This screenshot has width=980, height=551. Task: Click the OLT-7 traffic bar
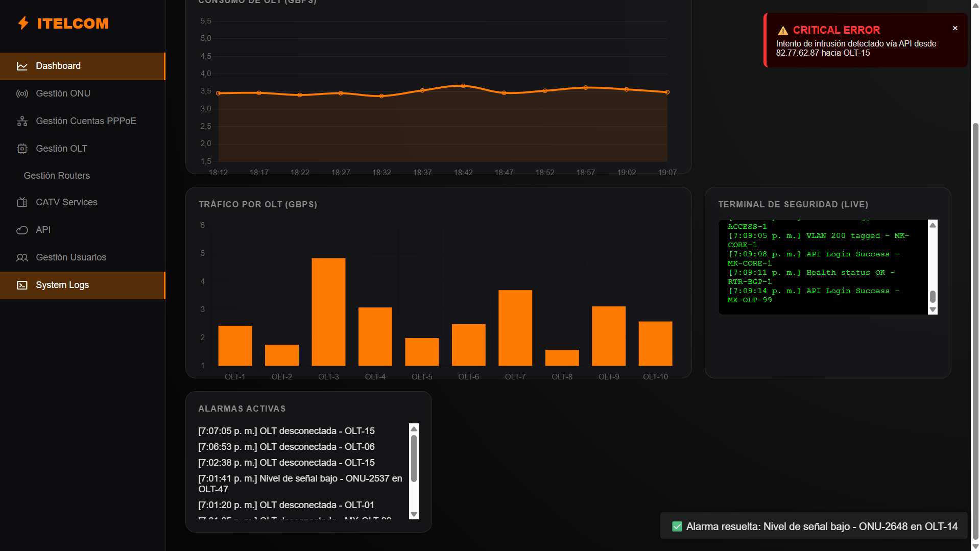pos(515,328)
